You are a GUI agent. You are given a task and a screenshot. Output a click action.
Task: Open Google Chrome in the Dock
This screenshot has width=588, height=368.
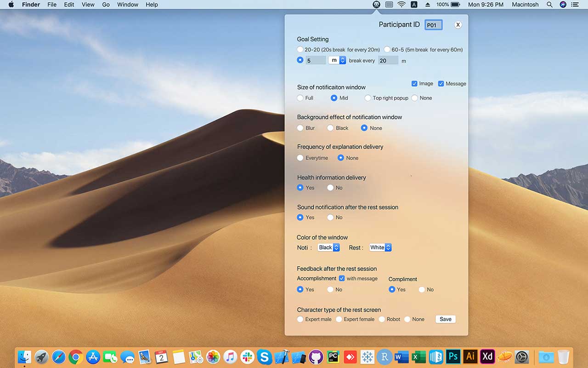pyautogui.click(x=76, y=356)
